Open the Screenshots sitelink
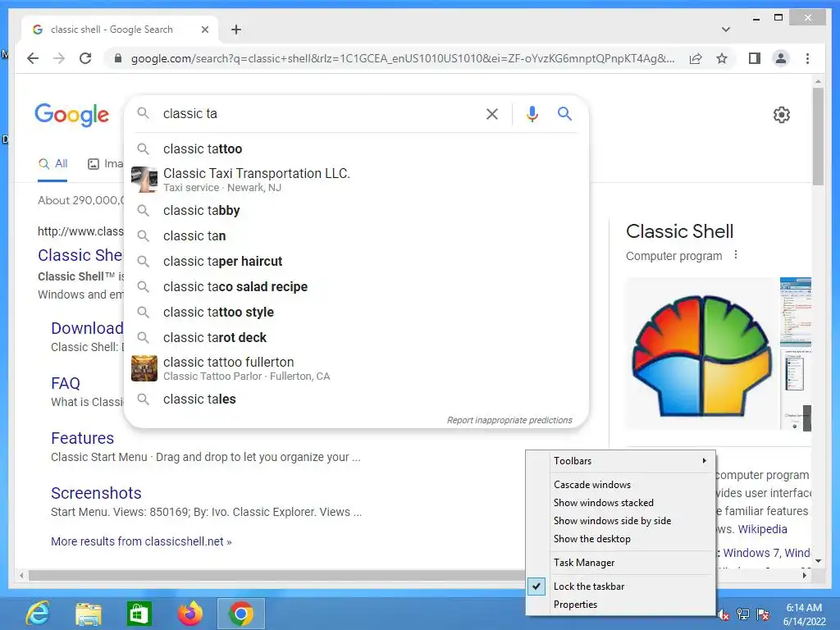 point(96,493)
